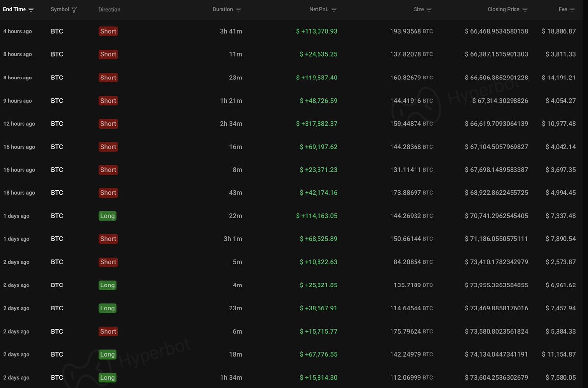Click duration value 43m
Image resolution: width=588 pixels, height=388 pixels.
236,193
